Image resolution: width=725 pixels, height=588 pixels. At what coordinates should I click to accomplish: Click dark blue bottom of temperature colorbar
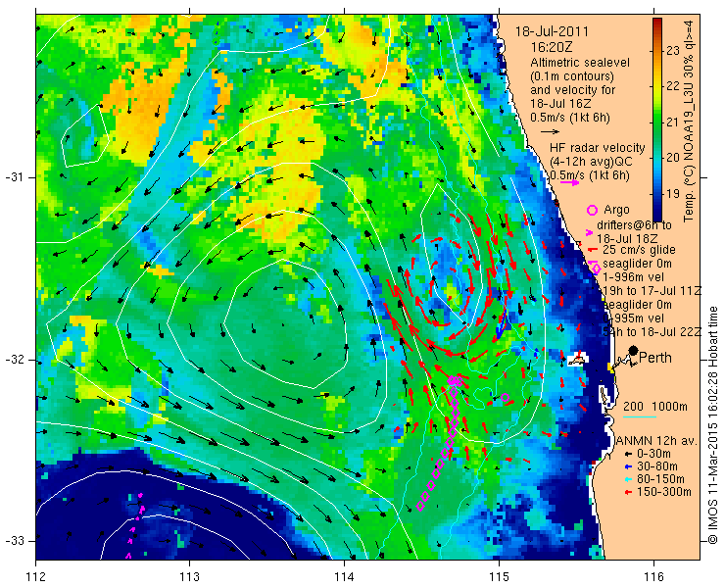coord(657,216)
